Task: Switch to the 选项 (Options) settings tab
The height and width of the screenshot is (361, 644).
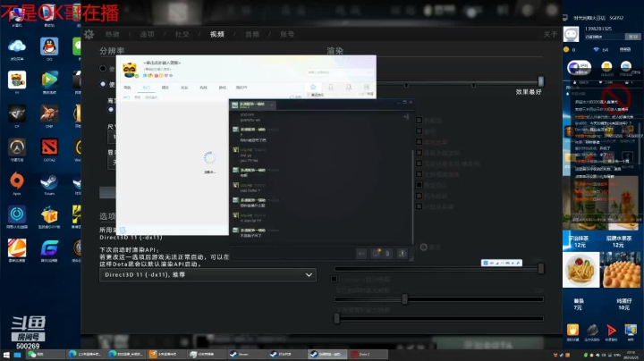Action: coord(147,35)
